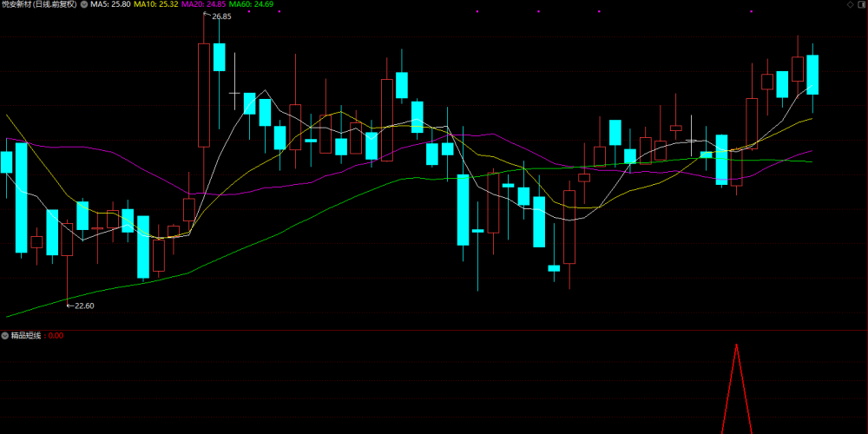Click the yellow MA10: 25.32 label
868x434 pixels.
[x=155, y=4]
